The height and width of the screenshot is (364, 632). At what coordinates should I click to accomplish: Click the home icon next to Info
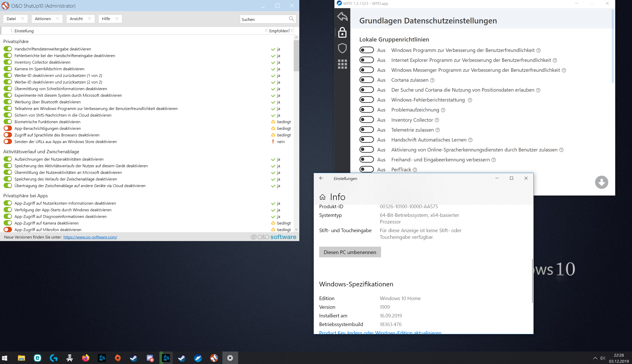point(322,197)
